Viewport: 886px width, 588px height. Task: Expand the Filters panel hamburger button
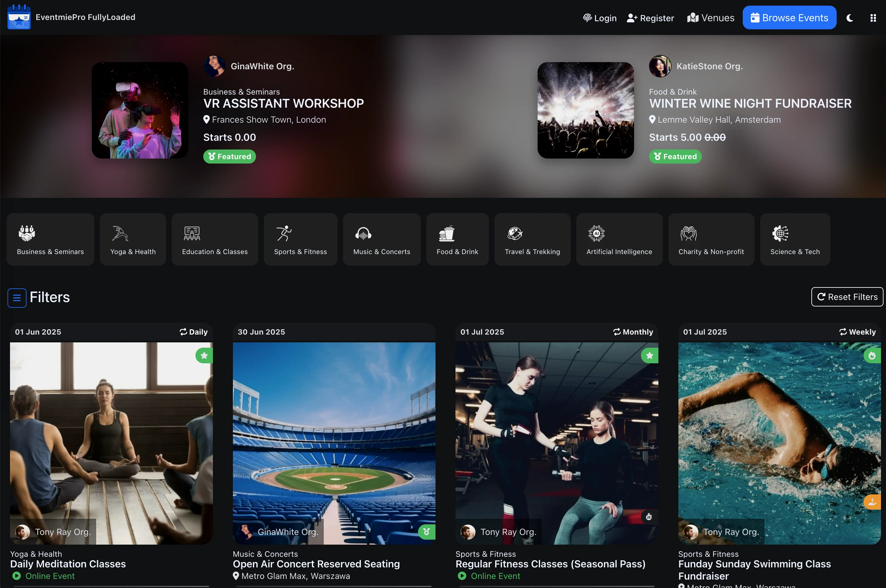(17, 298)
